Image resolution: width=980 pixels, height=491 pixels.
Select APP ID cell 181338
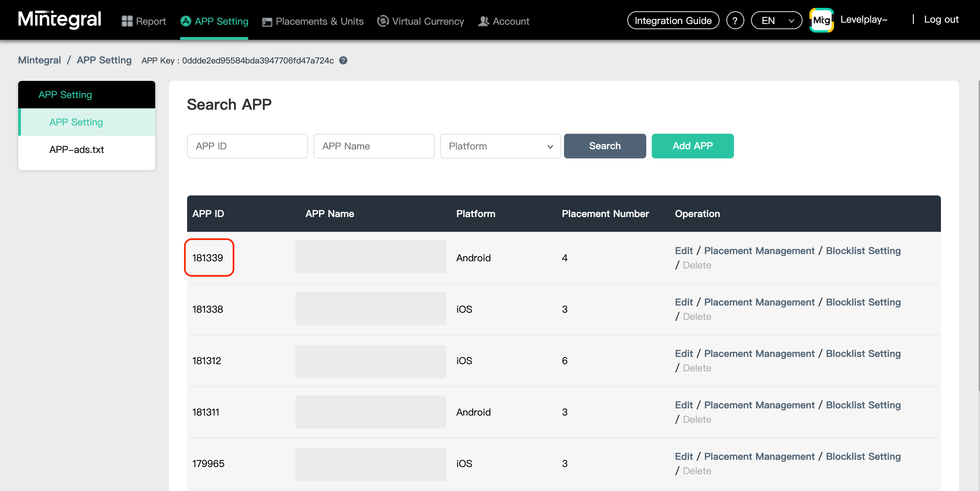click(x=208, y=309)
